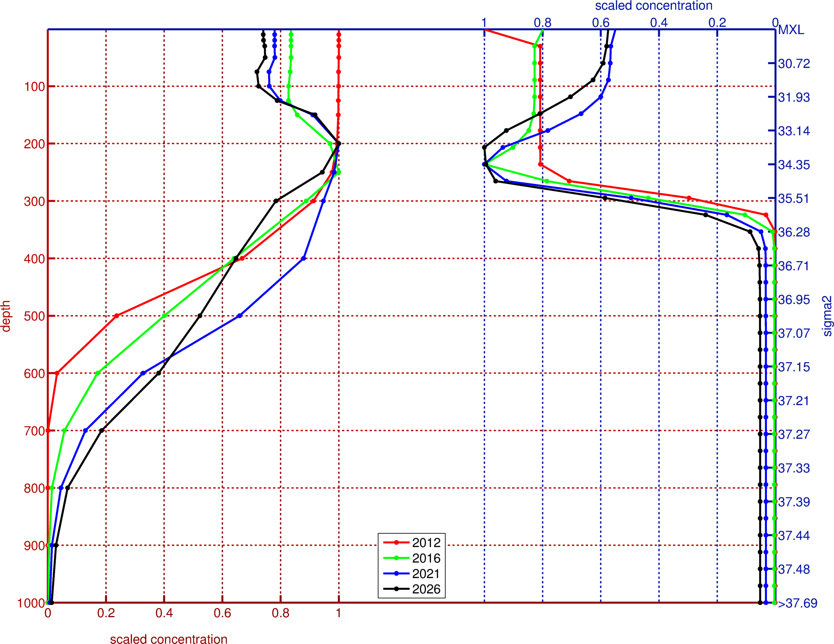Click the 2021 legend entry label
The width and height of the screenshot is (834, 644).
(426, 574)
